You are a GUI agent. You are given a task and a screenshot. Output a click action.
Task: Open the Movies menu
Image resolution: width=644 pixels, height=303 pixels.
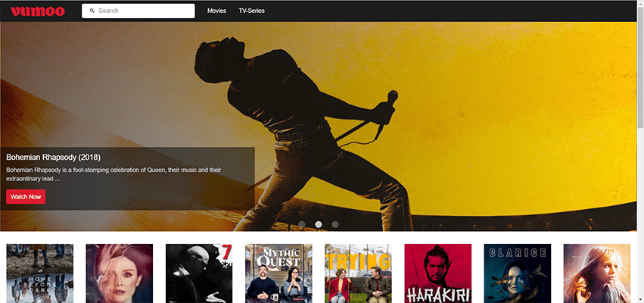coord(216,11)
